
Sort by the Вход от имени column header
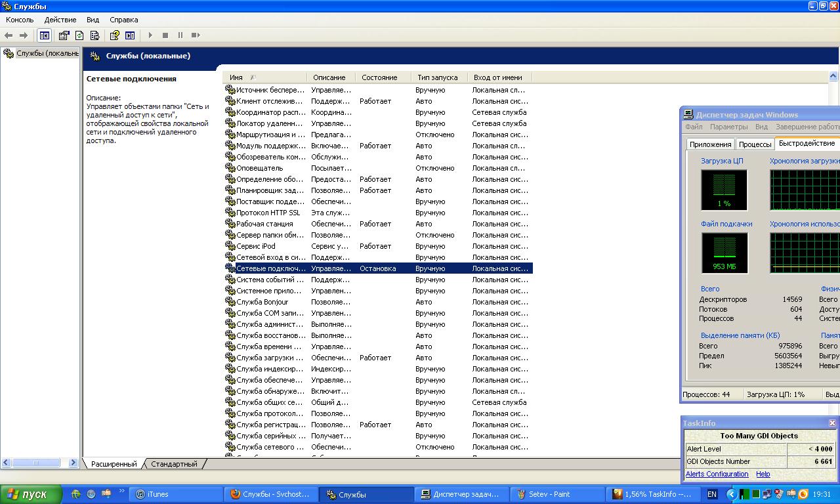499,77
